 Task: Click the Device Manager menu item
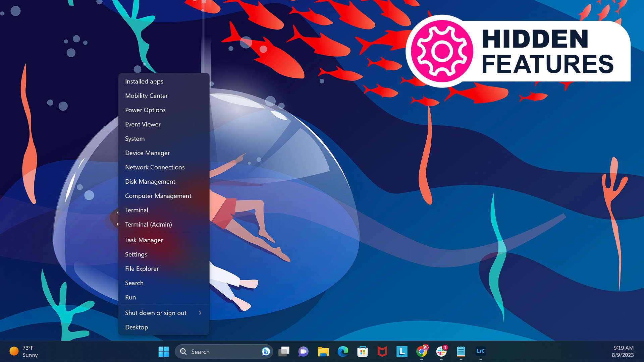pos(147,153)
